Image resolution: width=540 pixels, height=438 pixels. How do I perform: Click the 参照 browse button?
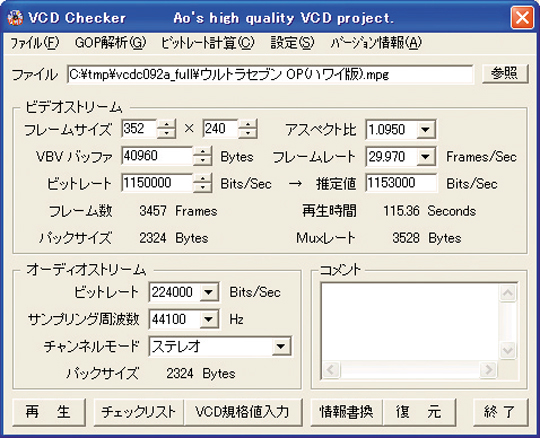(x=505, y=73)
